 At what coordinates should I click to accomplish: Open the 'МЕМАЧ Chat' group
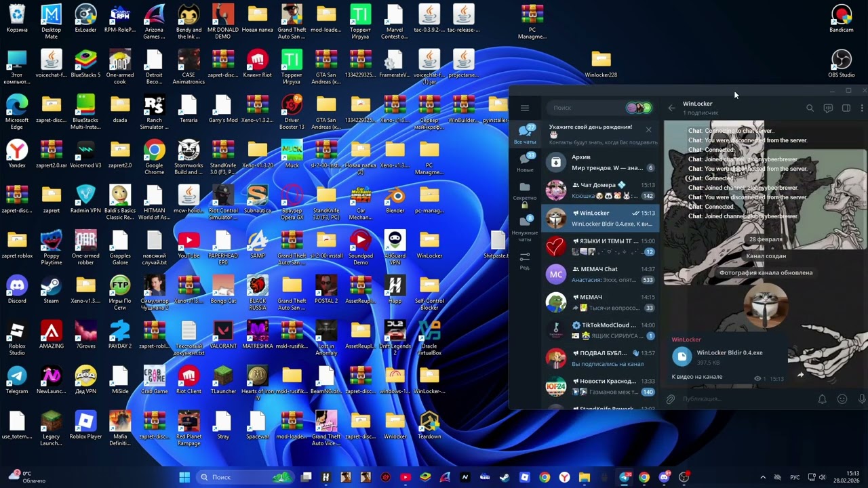600,274
